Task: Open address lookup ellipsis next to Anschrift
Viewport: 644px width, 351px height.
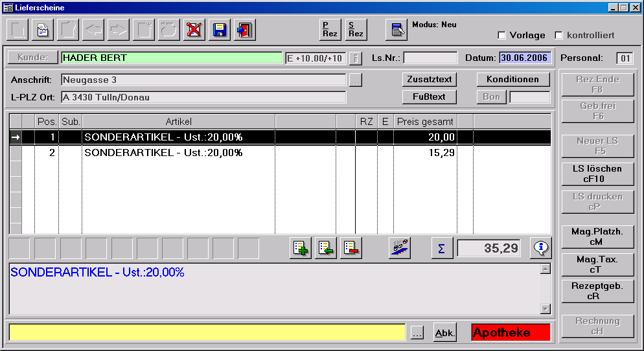Action: 355,81
